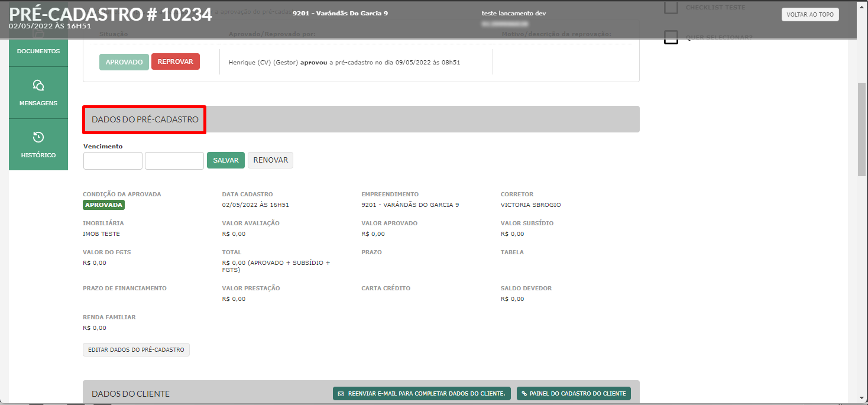868x405 pixels.
Task: Click data cadastro value 02/05/2022 às 16h51
Action: [x=255, y=205]
